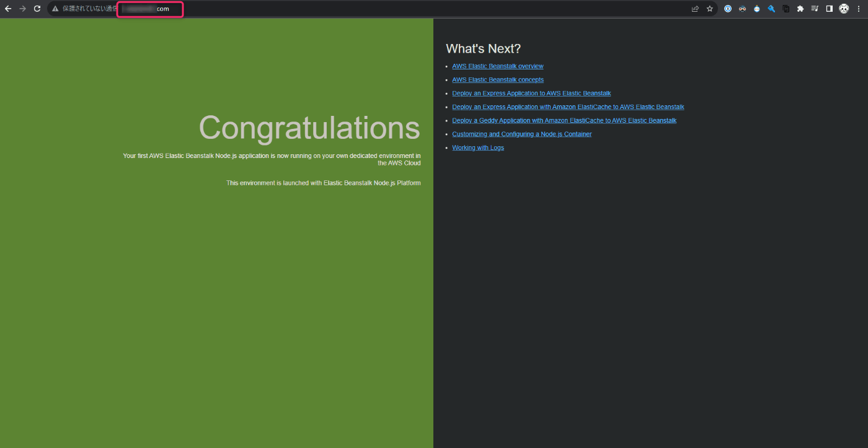Open the Extensions puzzle piece menu
This screenshot has height=448, width=868.
[x=800, y=9]
